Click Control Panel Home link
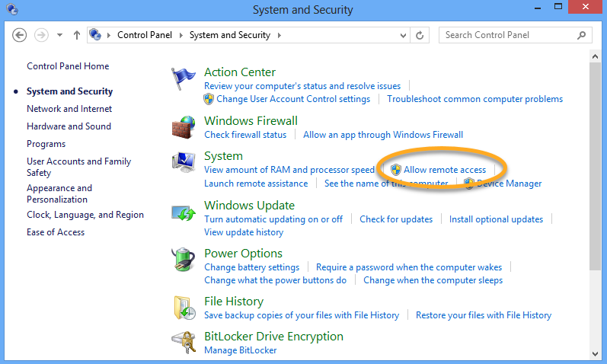 (x=68, y=66)
